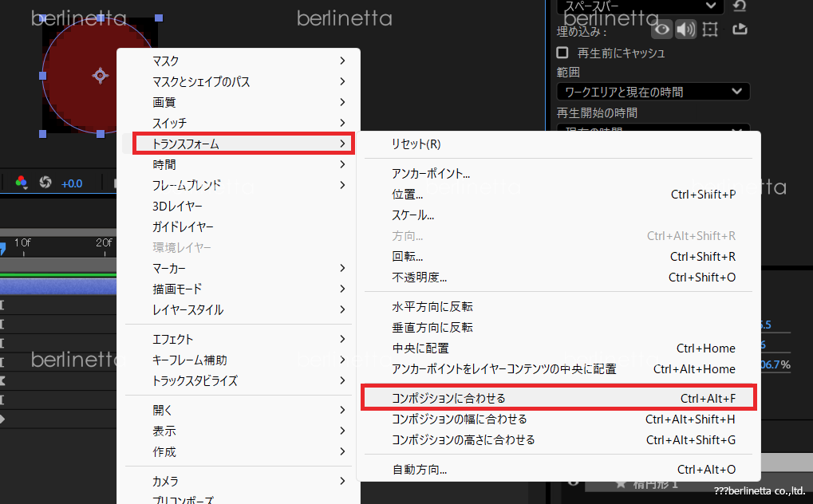Toggle the eye video include button
This screenshot has height=504, width=813.
tap(661, 30)
